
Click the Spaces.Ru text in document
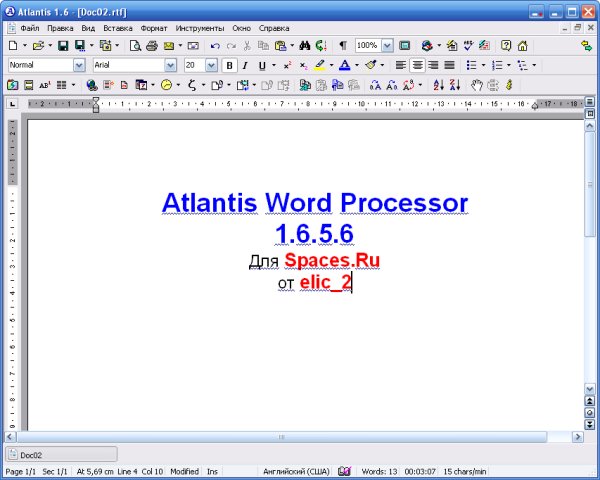coord(332,260)
